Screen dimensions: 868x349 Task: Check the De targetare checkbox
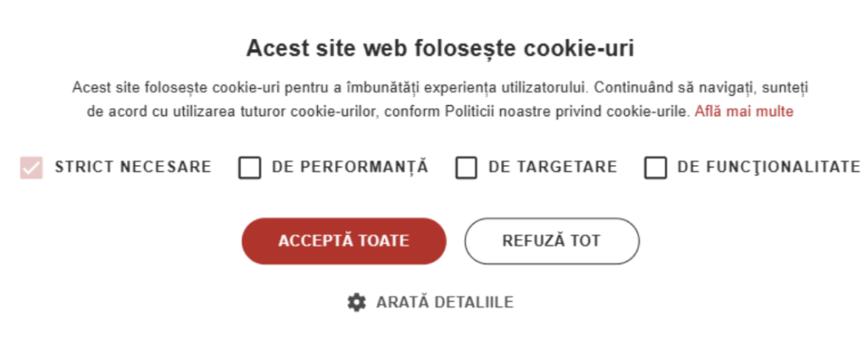[x=466, y=168]
